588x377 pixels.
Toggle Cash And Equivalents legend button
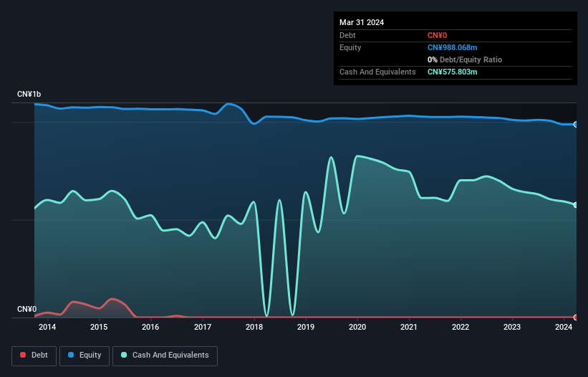[165, 355]
